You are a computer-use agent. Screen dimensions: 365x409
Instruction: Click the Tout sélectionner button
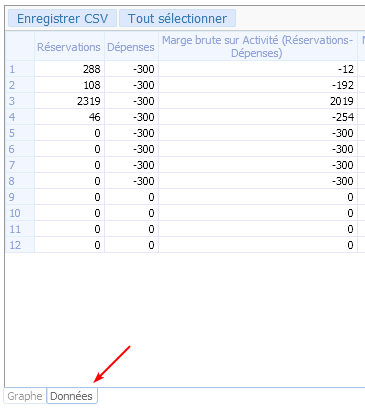point(177,19)
